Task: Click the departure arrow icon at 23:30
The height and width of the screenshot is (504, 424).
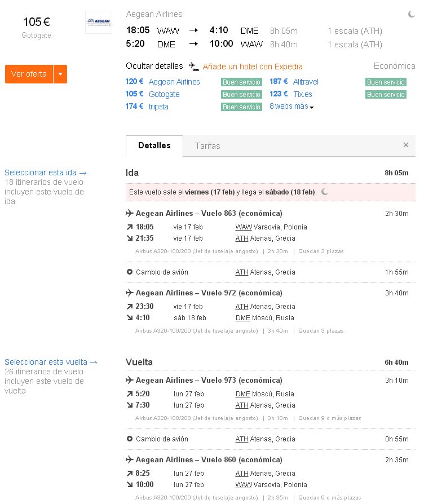Action: [x=130, y=307]
